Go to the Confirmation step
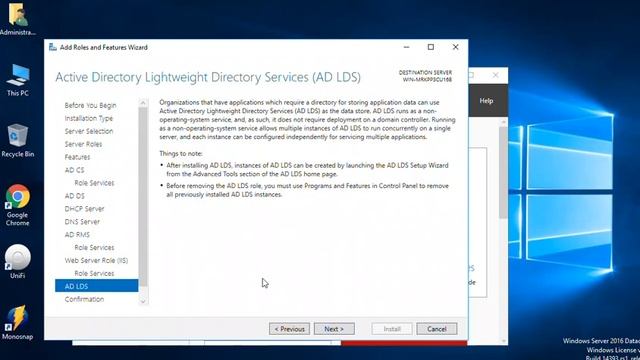The height and width of the screenshot is (360, 640). [x=84, y=299]
